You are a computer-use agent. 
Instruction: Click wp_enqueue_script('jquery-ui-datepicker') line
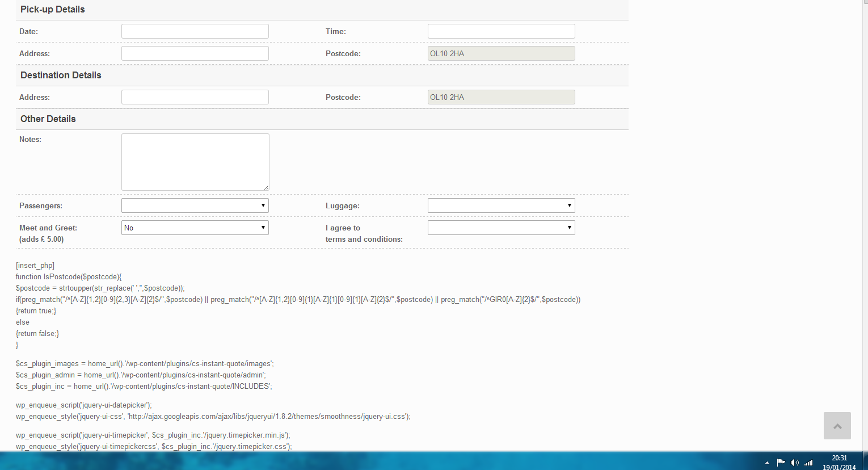coord(84,405)
